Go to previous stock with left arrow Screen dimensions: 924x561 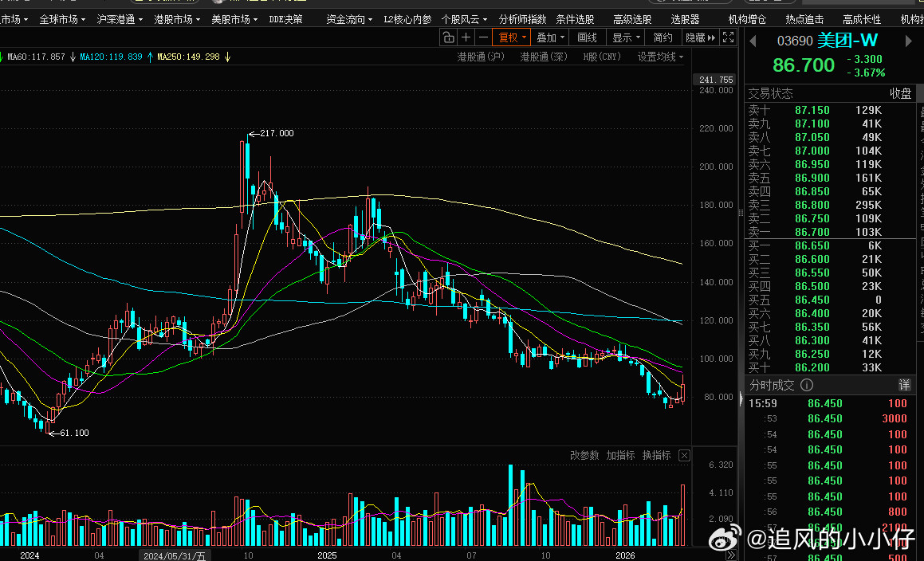(753, 41)
